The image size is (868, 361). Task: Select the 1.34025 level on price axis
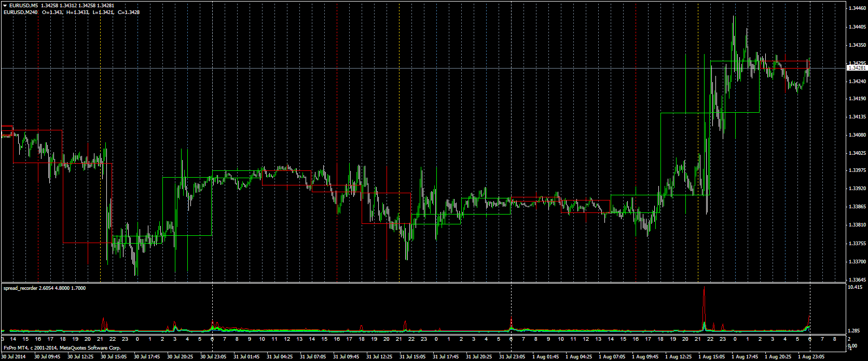click(x=856, y=153)
